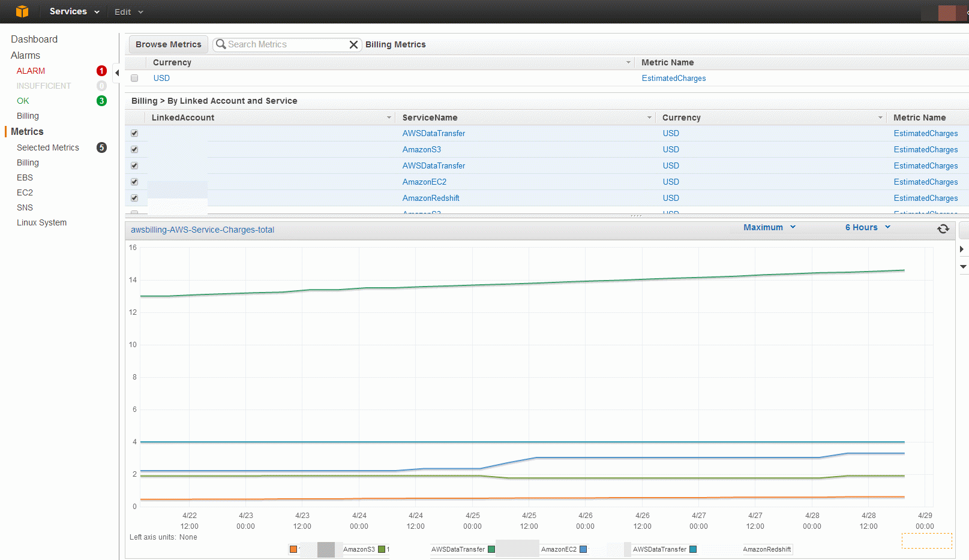
Task: Select Dashboard in the sidebar
Action: pos(34,39)
